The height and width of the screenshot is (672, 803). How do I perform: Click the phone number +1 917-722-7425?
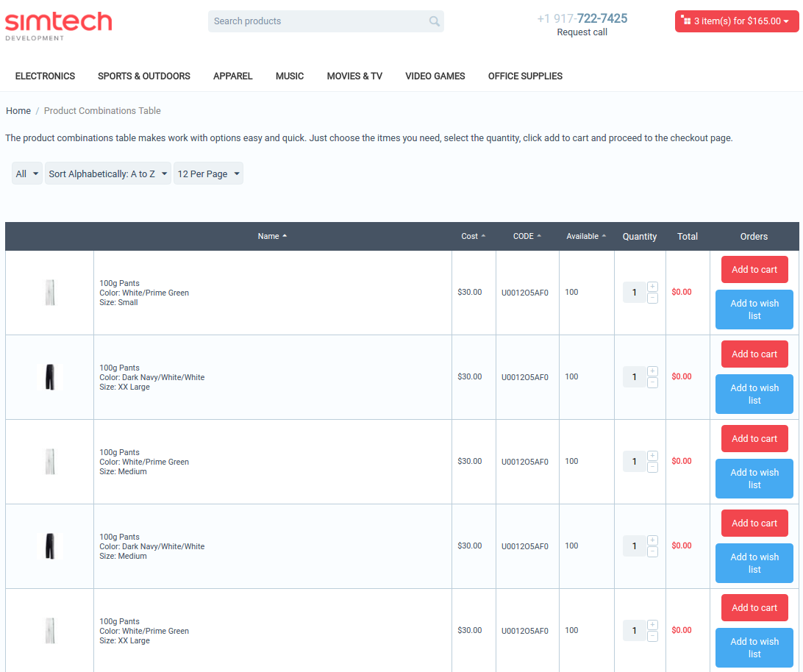(x=582, y=18)
